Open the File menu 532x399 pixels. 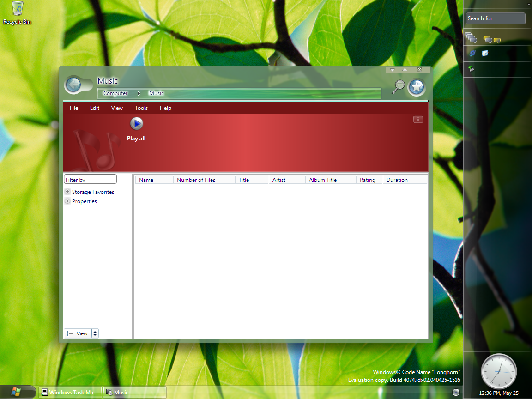coord(74,108)
